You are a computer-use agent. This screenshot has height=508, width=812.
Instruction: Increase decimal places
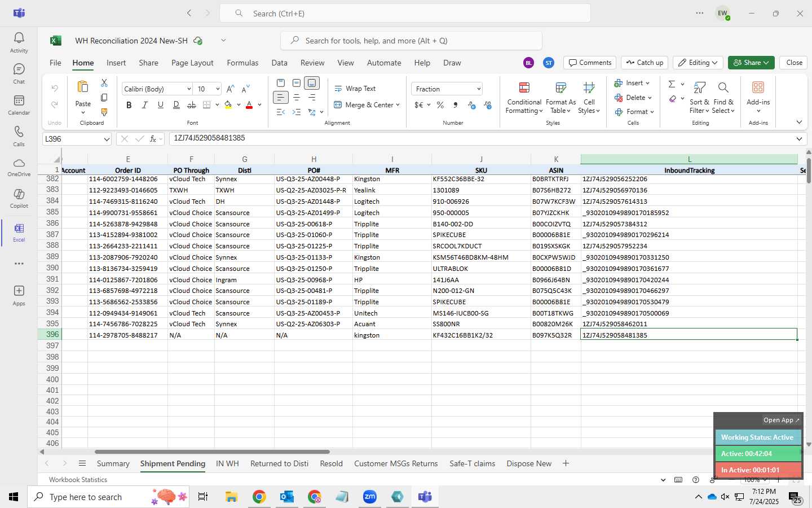click(x=472, y=105)
